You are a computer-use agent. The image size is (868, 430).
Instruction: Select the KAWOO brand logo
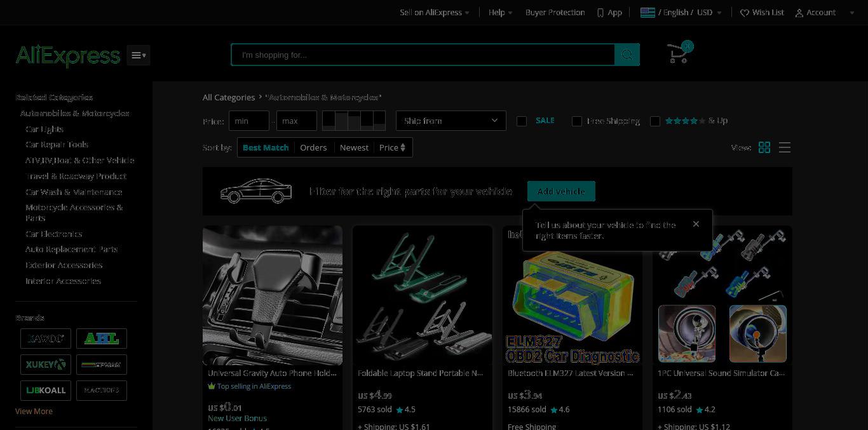[x=46, y=339]
